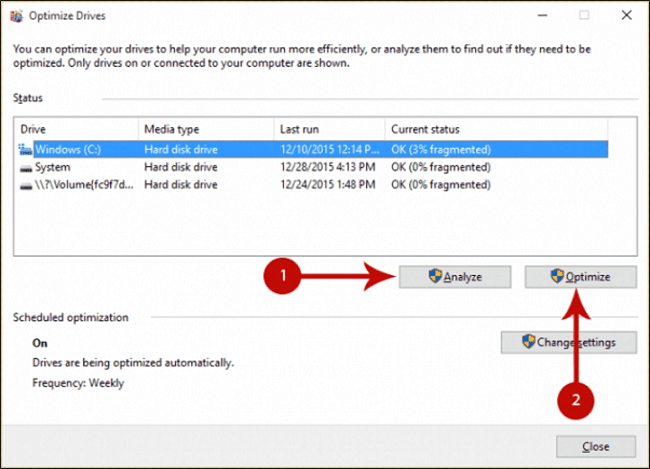Sort by the Drive column header
650x469 pixels.
point(76,129)
